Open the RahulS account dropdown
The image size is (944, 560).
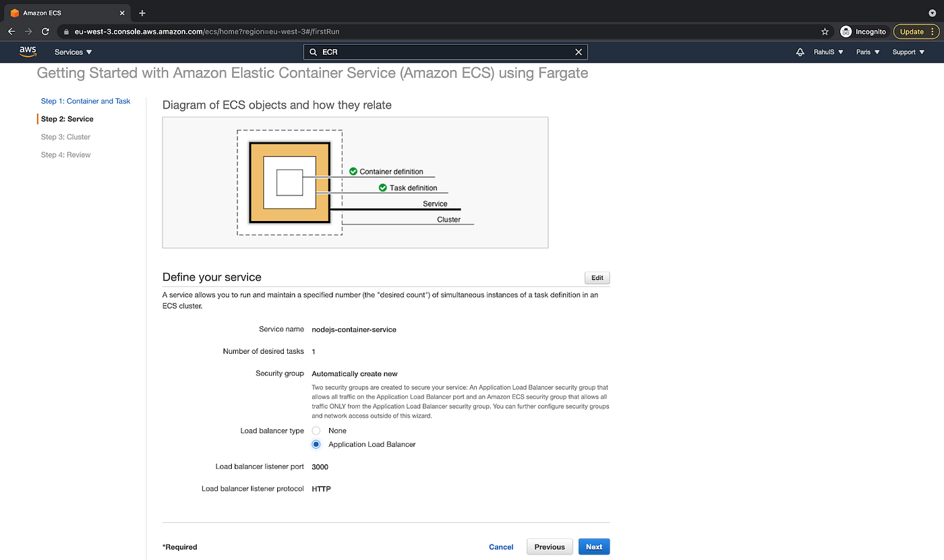pos(829,52)
